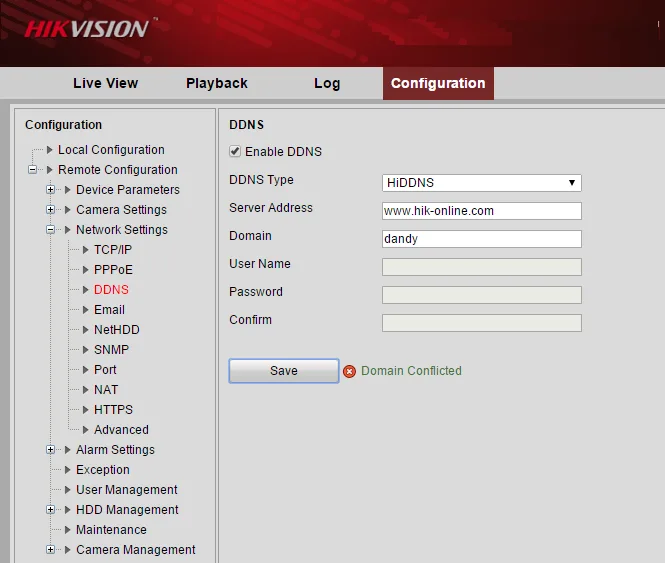Click the arrow icon beside Maintenance
This screenshot has width=665, height=563.
pos(67,529)
